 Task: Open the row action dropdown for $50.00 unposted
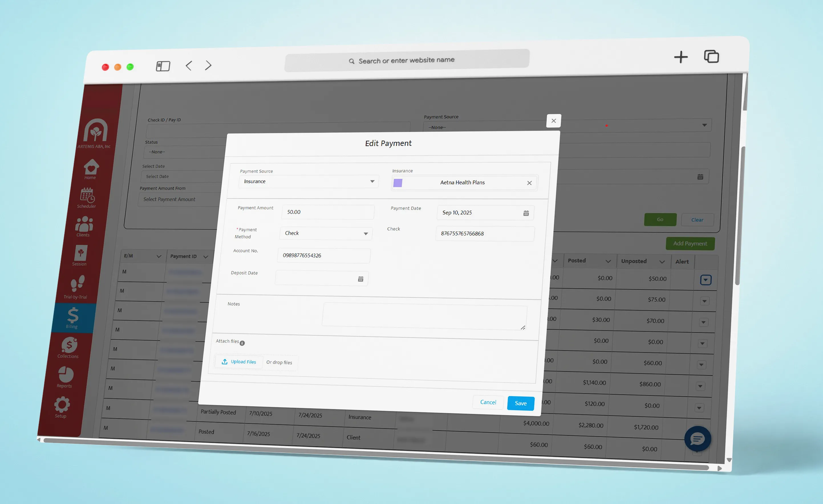pos(706,280)
